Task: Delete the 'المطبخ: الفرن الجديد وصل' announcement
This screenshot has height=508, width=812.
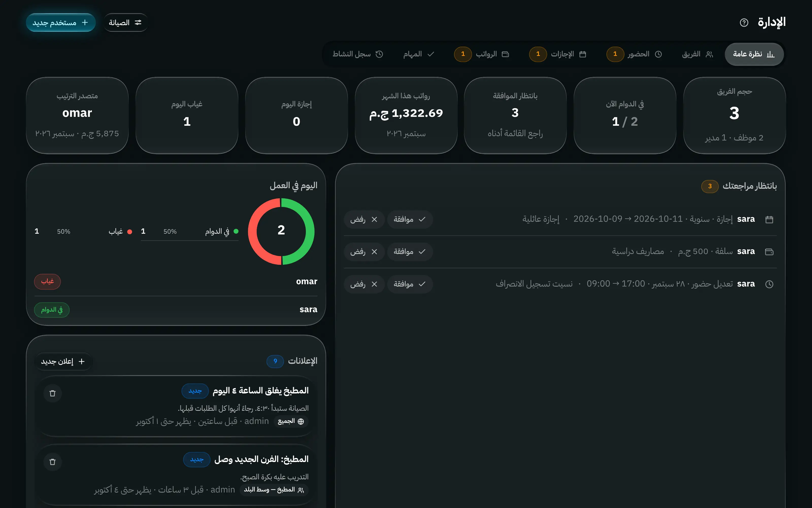Action: (52, 462)
